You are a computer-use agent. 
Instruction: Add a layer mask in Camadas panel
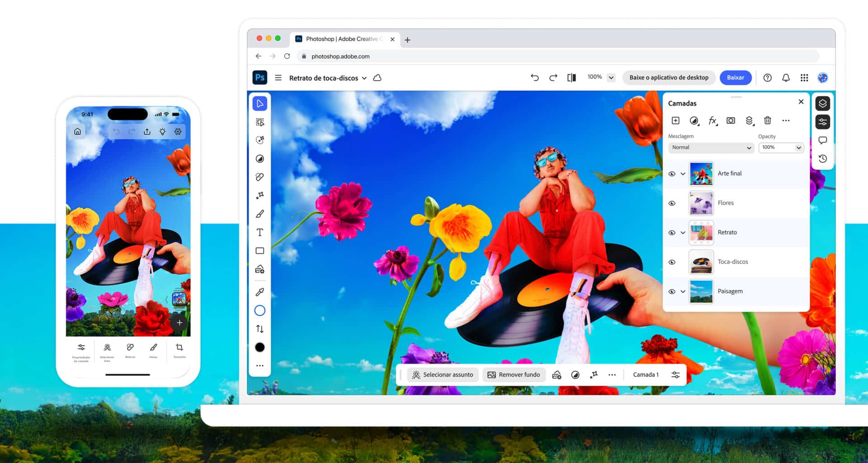tap(731, 120)
